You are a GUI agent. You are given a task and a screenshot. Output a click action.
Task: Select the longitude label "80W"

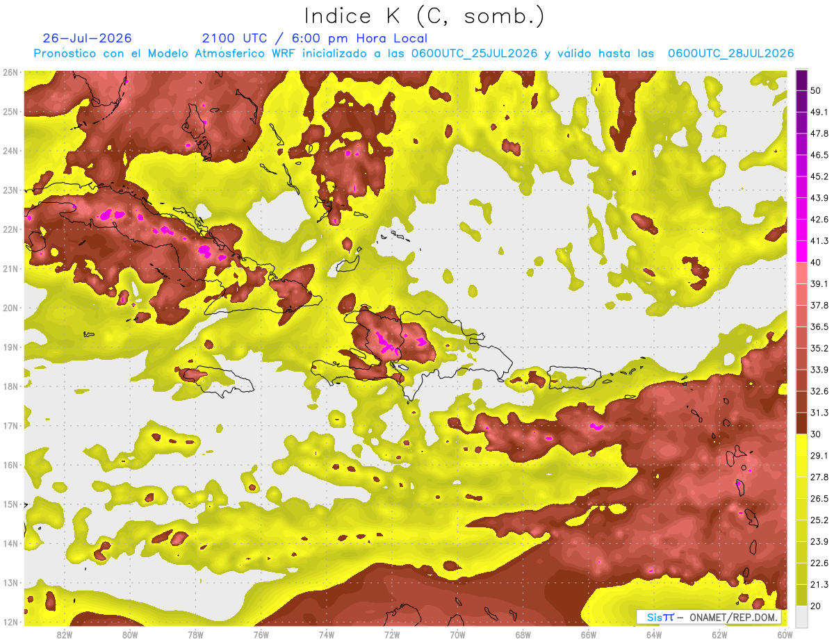129,635
